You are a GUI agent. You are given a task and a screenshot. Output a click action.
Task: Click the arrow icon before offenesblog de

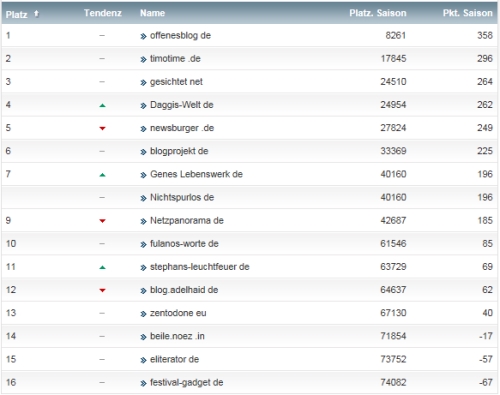click(143, 36)
